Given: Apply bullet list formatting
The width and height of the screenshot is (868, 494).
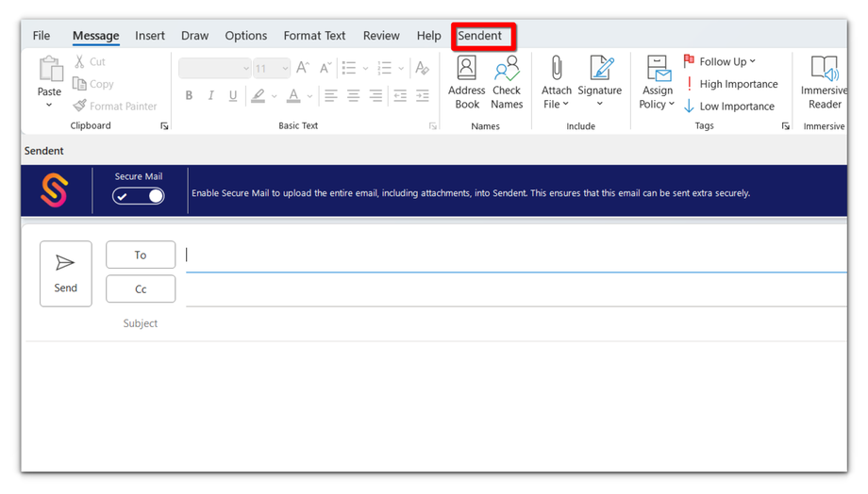Looking at the screenshot, I should (349, 68).
